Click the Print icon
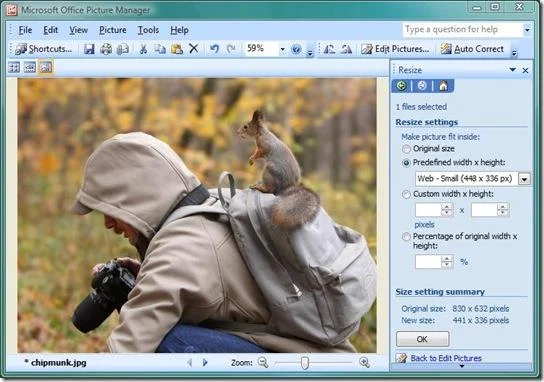 106,49
